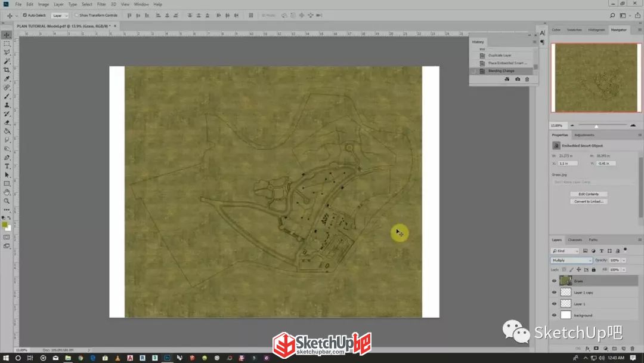Select the Crop tool

click(x=7, y=70)
